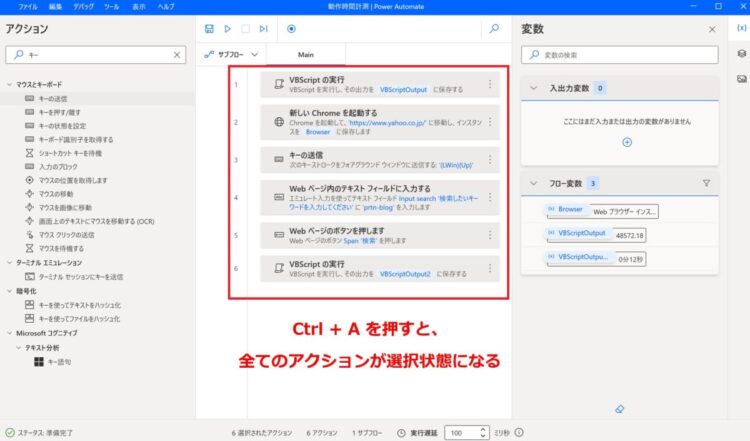Open the ヘルプ menu
Screen dimensions: 750x441
[x=166, y=7]
